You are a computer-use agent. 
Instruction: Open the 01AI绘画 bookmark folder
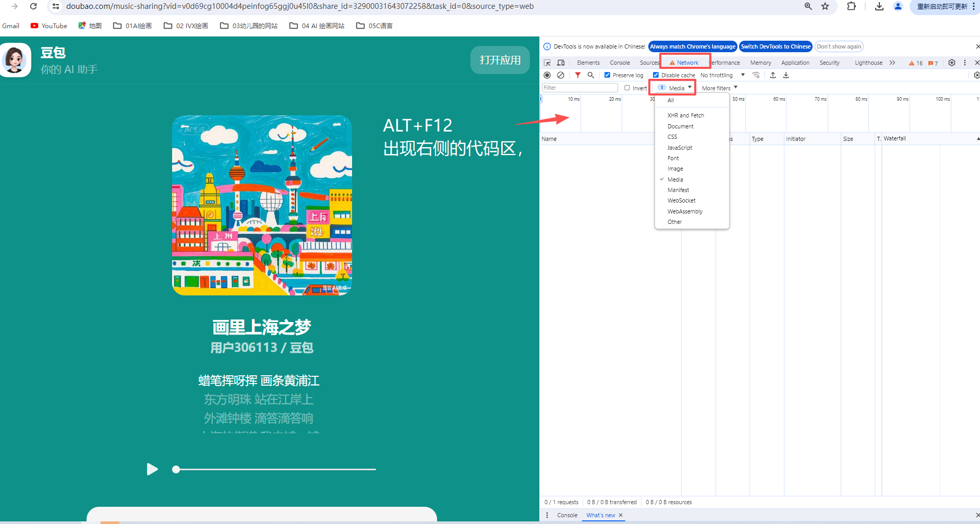(x=132, y=26)
